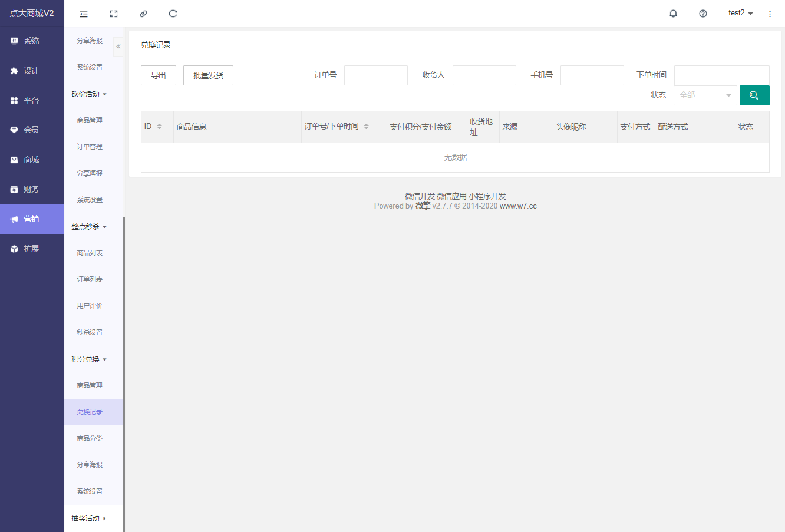785x532 pixels.
Task: Open 系统 section in left navigation
Action: [32, 41]
